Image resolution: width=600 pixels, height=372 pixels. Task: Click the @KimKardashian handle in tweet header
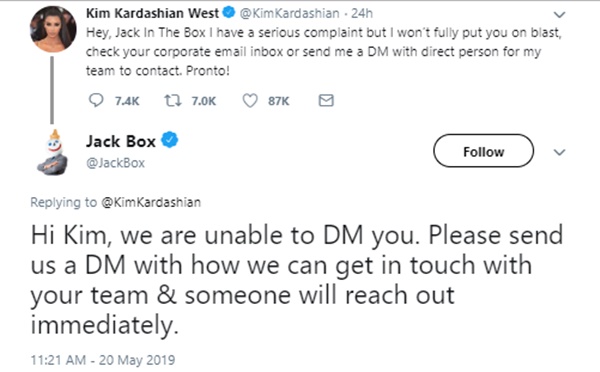pos(289,13)
